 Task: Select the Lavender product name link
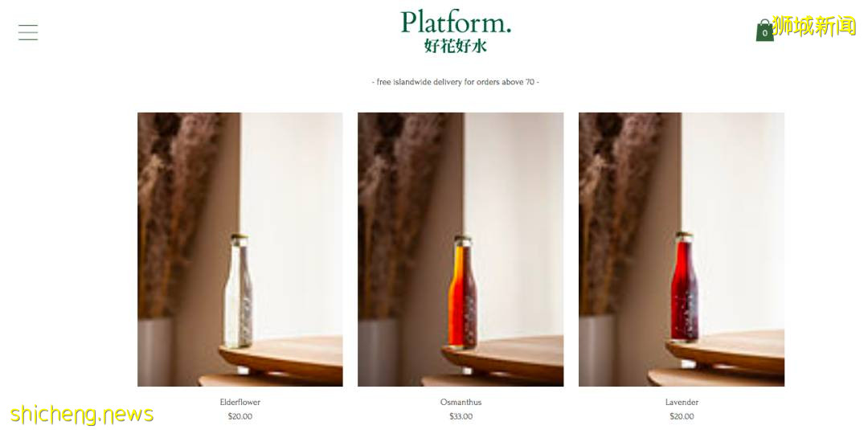point(682,403)
